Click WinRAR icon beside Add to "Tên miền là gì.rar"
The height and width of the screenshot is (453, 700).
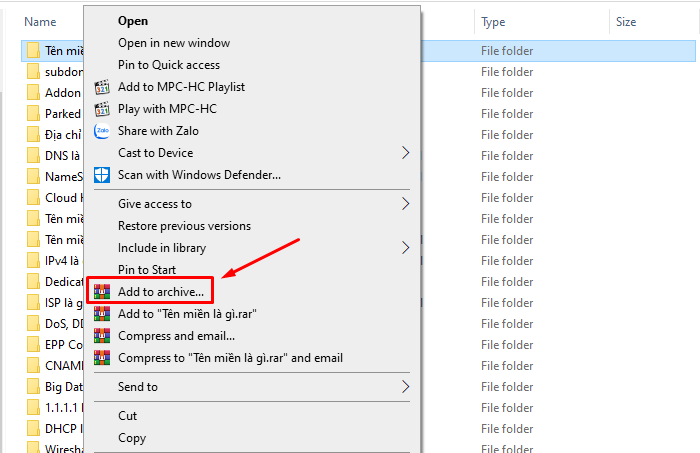(102, 314)
